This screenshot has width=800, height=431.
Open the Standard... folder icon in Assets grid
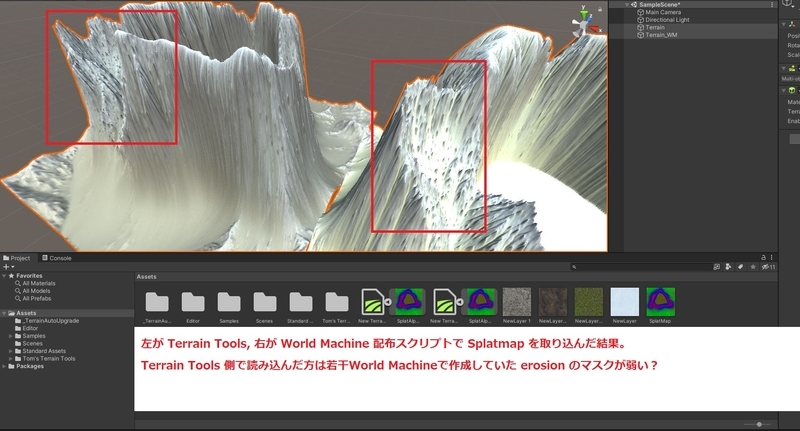pos(301,302)
